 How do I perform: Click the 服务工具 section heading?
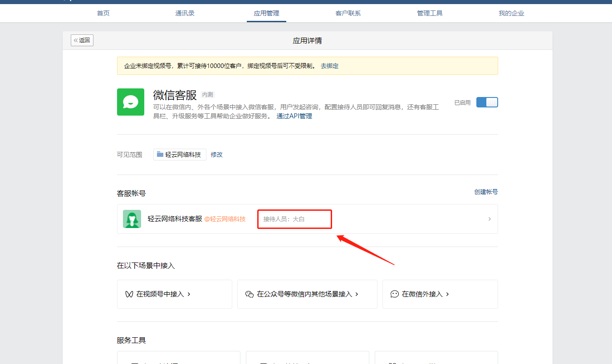131,340
